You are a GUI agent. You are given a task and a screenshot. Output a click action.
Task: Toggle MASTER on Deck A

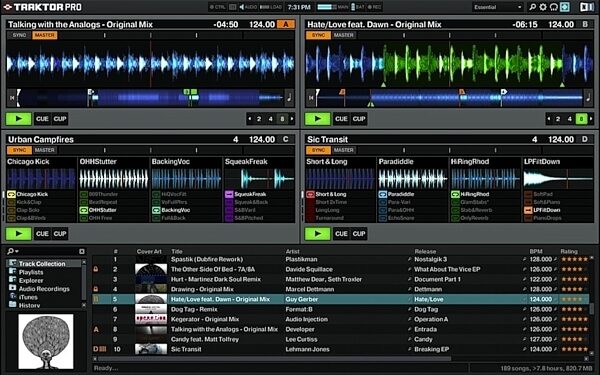click(45, 35)
